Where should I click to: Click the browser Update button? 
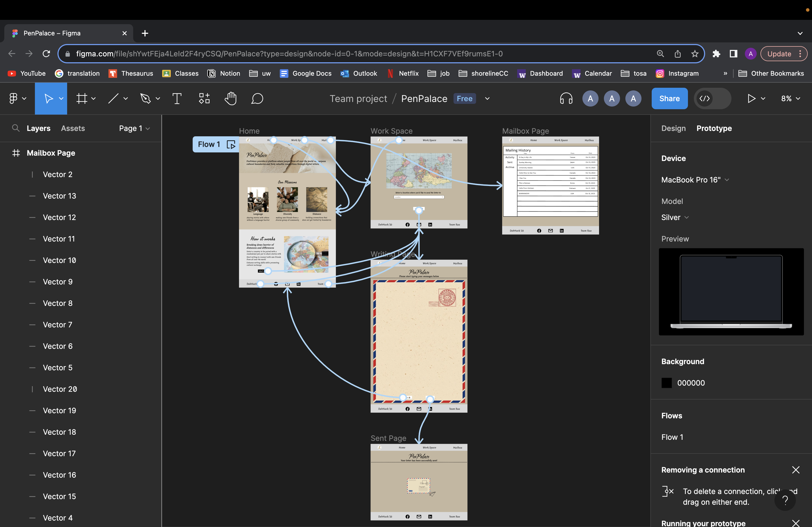pos(779,54)
